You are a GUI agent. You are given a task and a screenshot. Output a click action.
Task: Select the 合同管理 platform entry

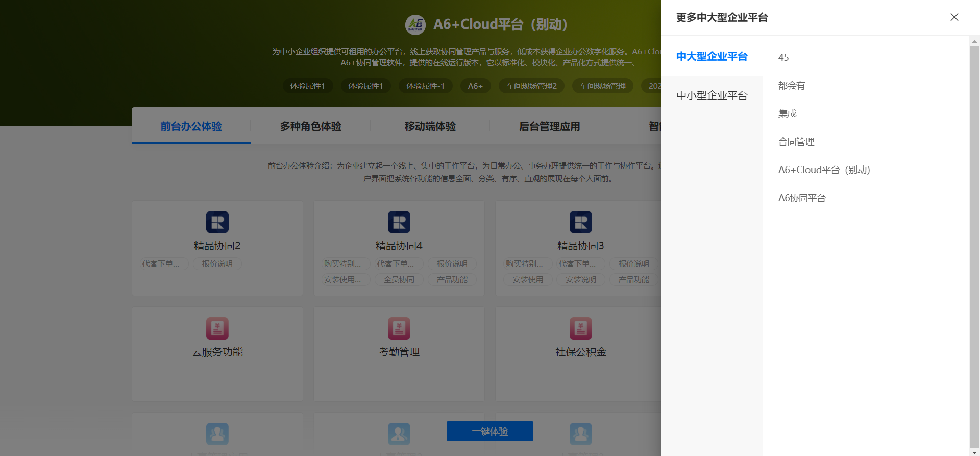point(796,141)
